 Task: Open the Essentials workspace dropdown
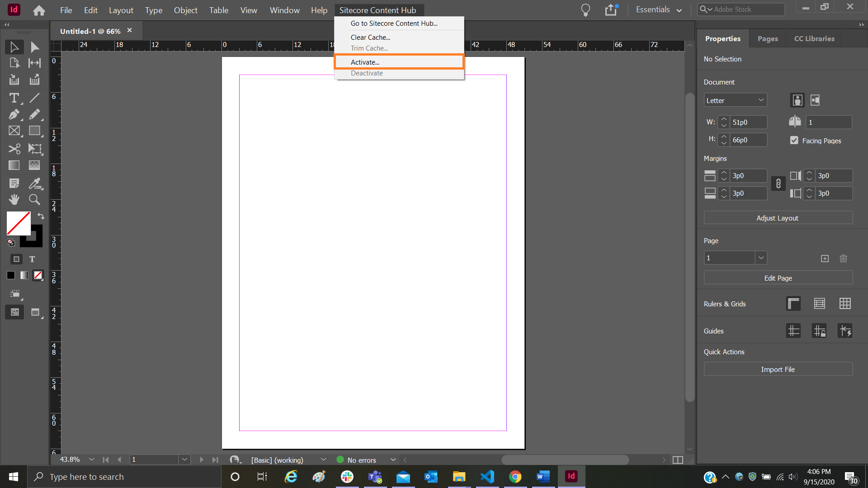[659, 10]
